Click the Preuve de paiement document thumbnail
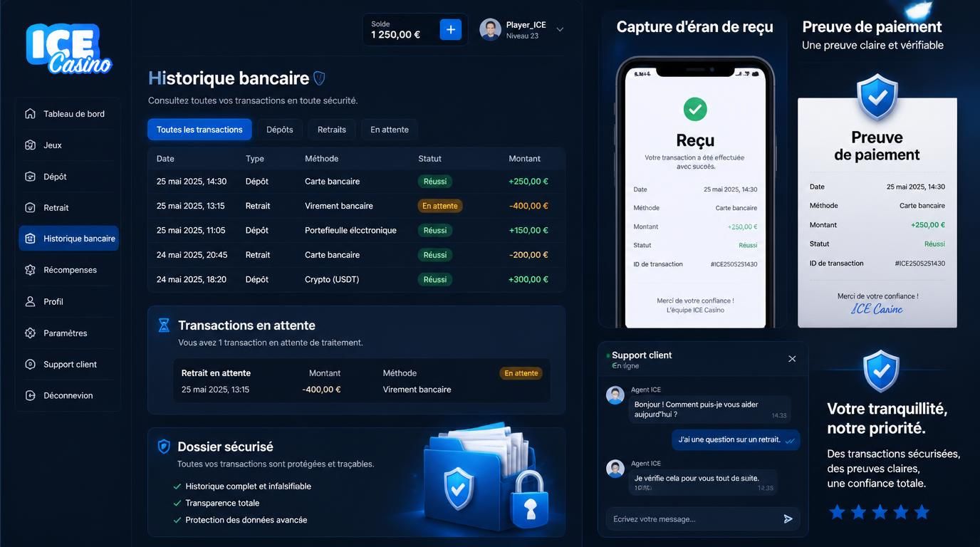Viewport: 980px width, 547px height. (x=877, y=212)
